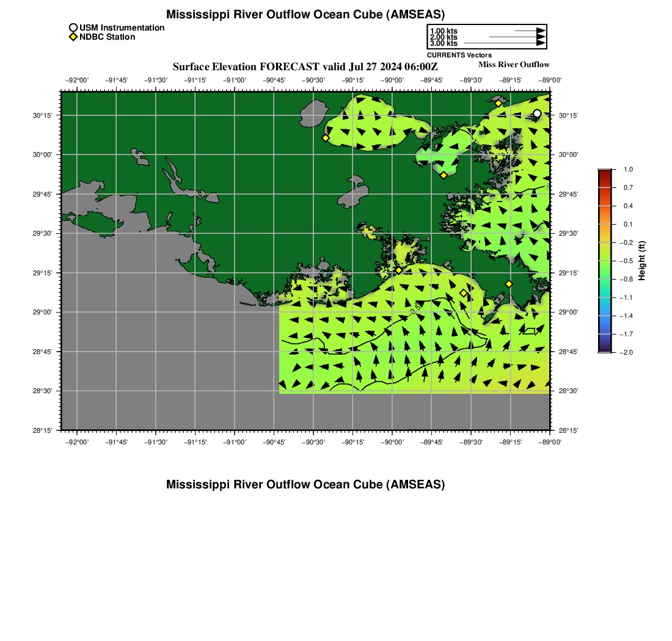This screenshot has width=672, height=641.
Task: Click the 'Surface Elevation FORECAST' title text
Action: [x=305, y=67]
